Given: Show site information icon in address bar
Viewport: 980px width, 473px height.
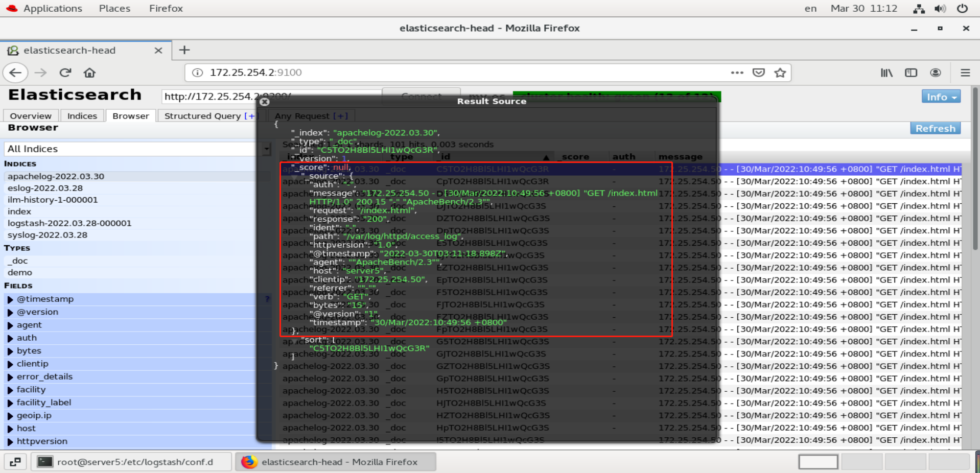Looking at the screenshot, I should click(x=197, y=73).
